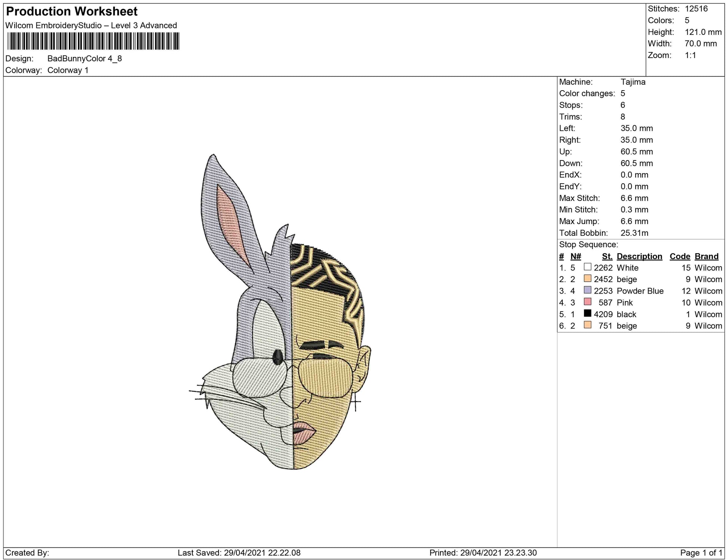Screen dimensions: 728x560
Task: Click the Machine value Tajima
Action: [633, 82]
